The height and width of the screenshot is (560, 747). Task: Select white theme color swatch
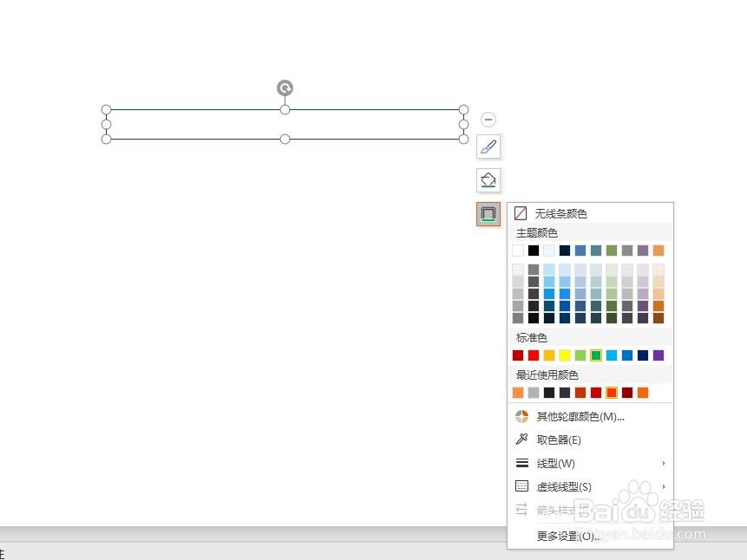[x=518, y=251]
